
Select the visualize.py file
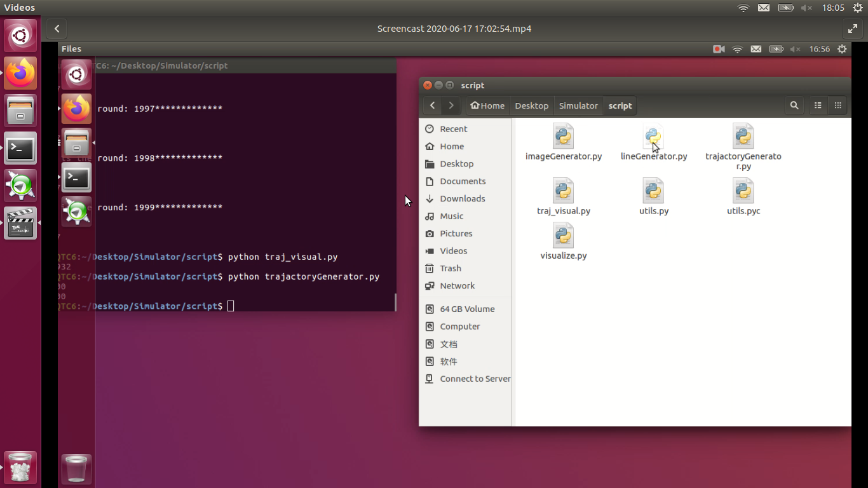(564, 242)
